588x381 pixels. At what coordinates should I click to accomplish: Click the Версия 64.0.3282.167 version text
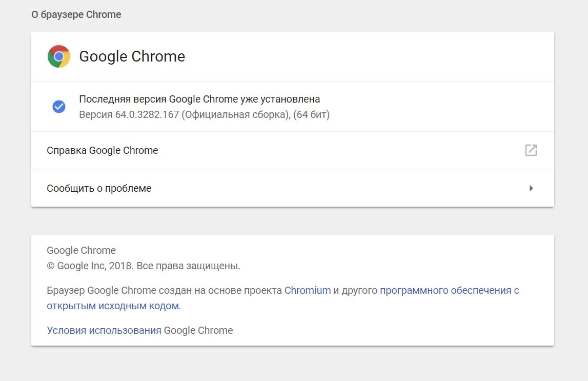[x=129, y=114]
